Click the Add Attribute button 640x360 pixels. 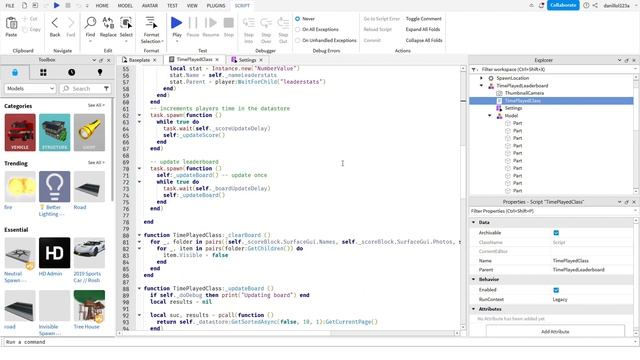(x=555, y=331)
